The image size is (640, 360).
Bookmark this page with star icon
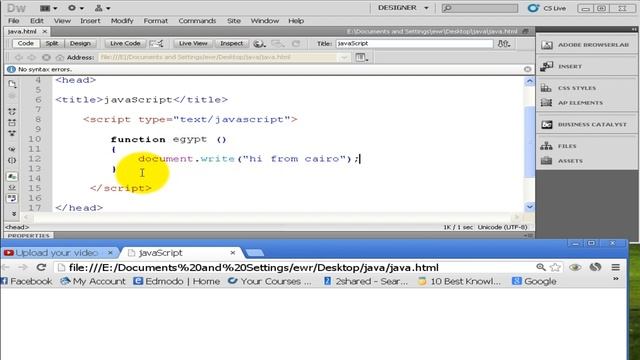click(x=555, y=267)
